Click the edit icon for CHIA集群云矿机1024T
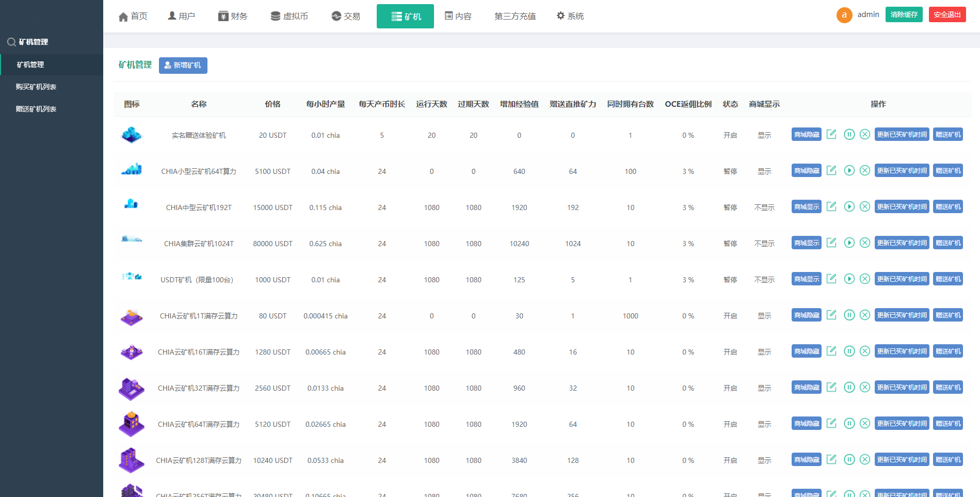Screen dimensions: 980x497 831,243
